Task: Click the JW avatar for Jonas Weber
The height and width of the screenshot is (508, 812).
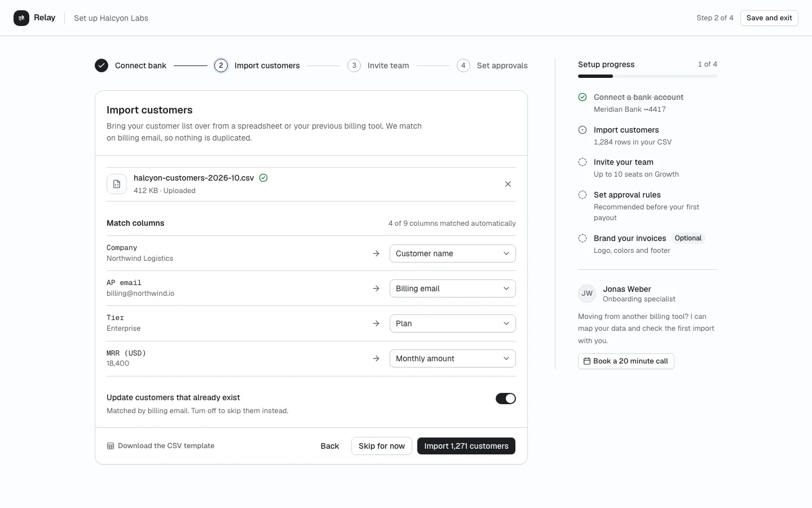Action: [x=587, y=294]
